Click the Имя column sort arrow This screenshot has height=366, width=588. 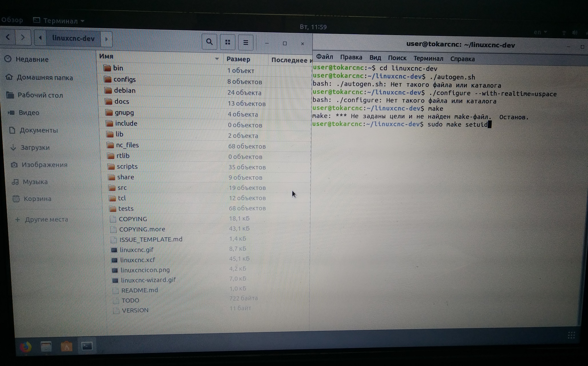pos(217,59)
